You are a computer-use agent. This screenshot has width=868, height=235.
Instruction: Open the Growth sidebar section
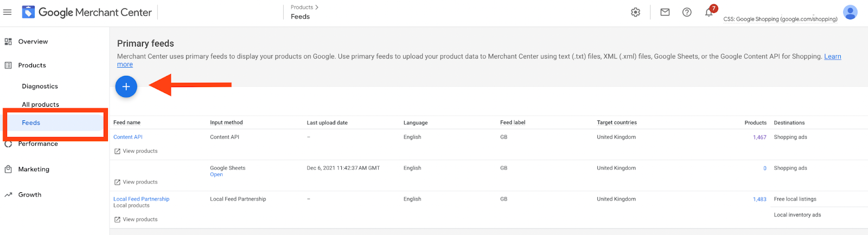29,195
